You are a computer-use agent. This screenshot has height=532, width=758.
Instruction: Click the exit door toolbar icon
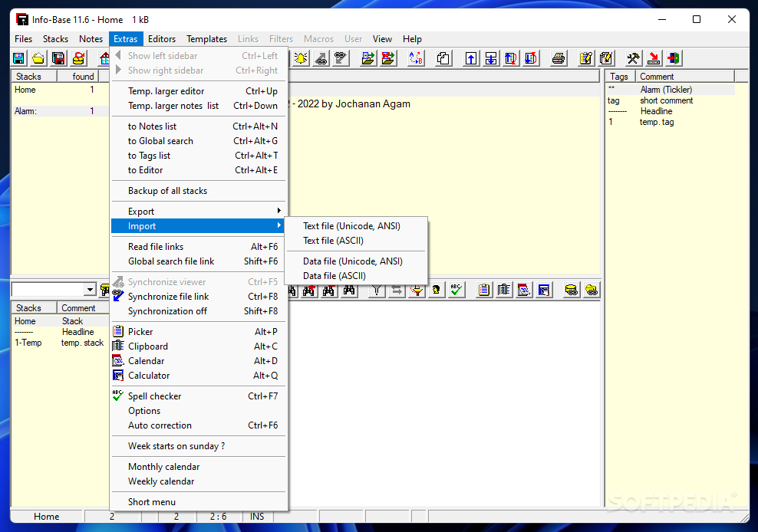(674, 58)
